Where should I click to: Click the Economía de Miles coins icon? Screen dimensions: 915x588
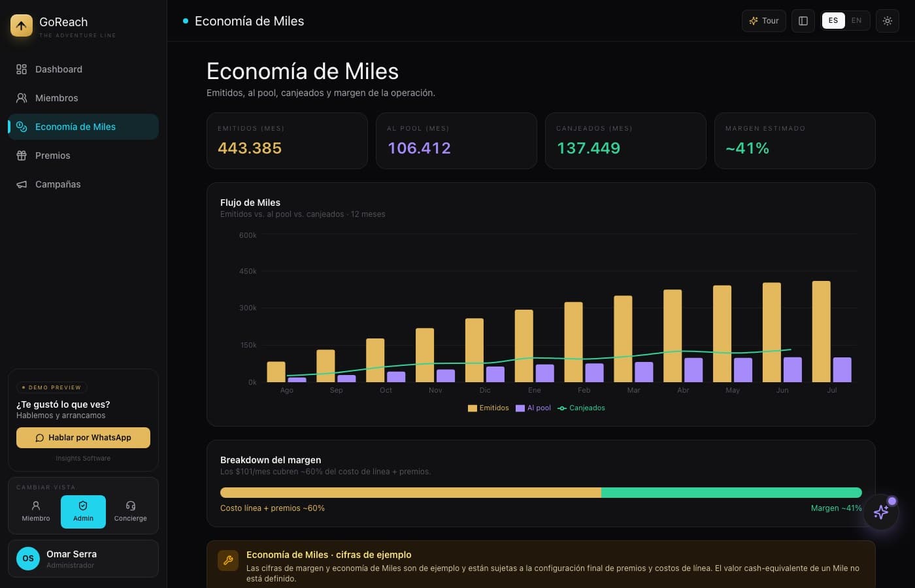22,127
